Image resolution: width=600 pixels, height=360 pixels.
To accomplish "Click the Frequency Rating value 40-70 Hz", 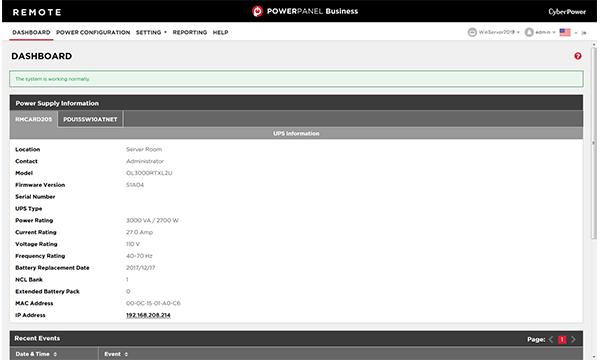I will coord(139,256).
